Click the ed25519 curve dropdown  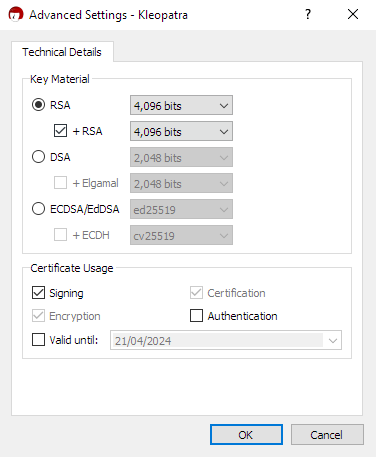pos(181,209)
